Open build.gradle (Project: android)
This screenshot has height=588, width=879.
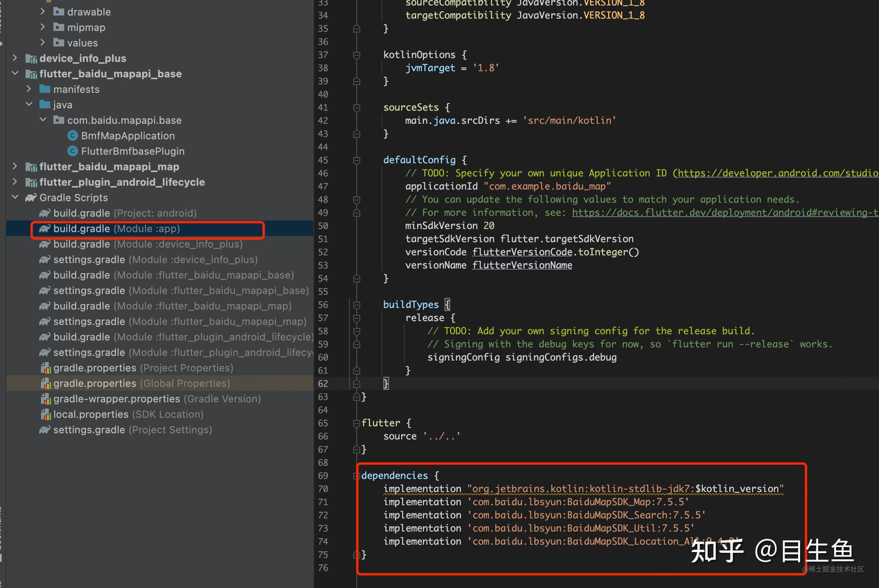125,213
